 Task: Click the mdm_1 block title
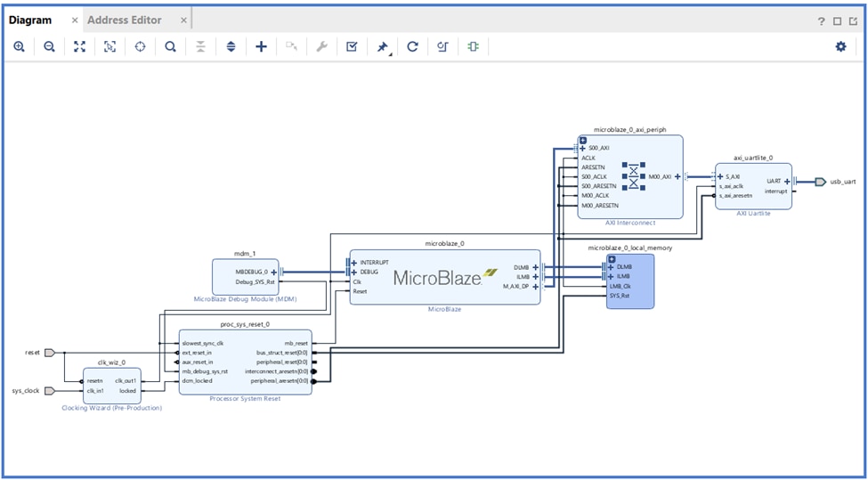(245, 254)
